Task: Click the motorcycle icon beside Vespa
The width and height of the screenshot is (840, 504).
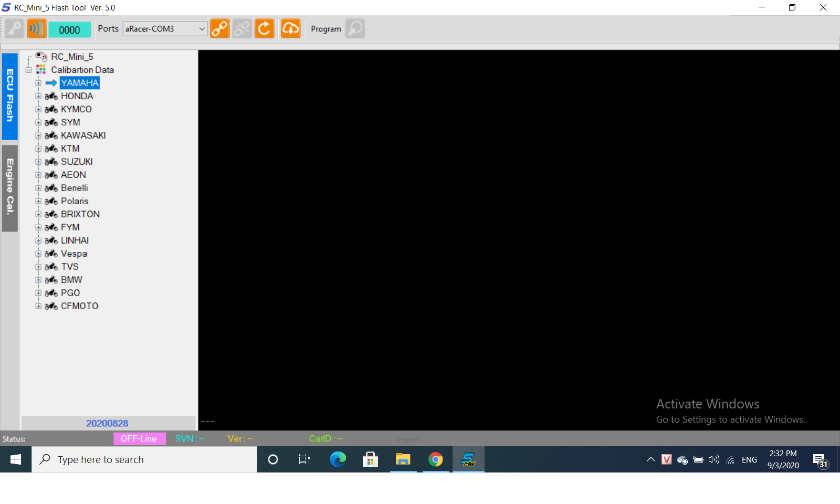Action: coord(51,254)
